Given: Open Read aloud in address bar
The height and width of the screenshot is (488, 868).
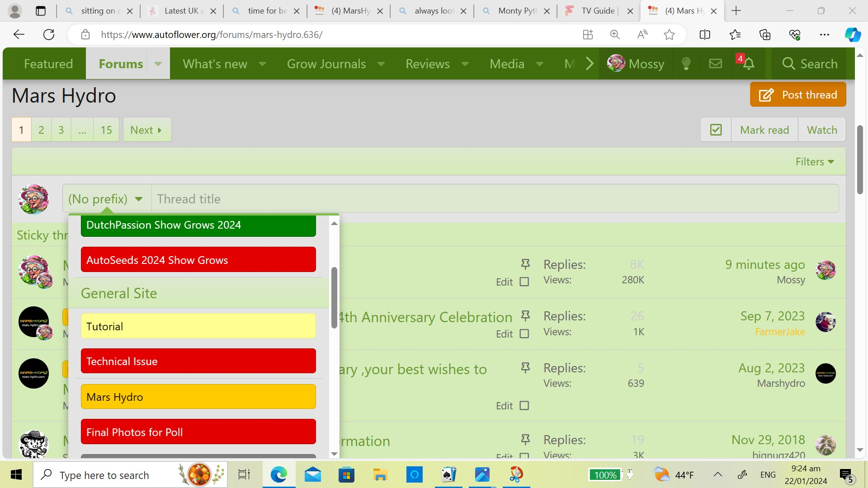Looking at the screenshot, I should click(642, 35).
